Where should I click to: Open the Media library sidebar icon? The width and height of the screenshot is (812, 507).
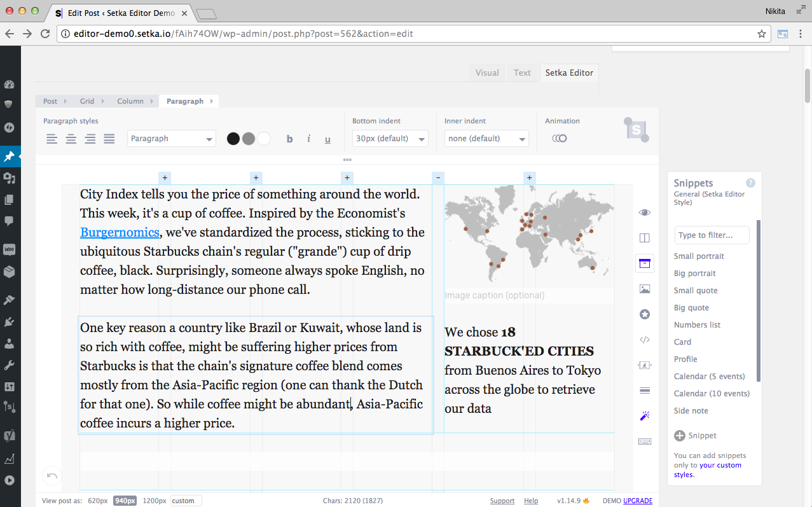(x=9, y=178)
